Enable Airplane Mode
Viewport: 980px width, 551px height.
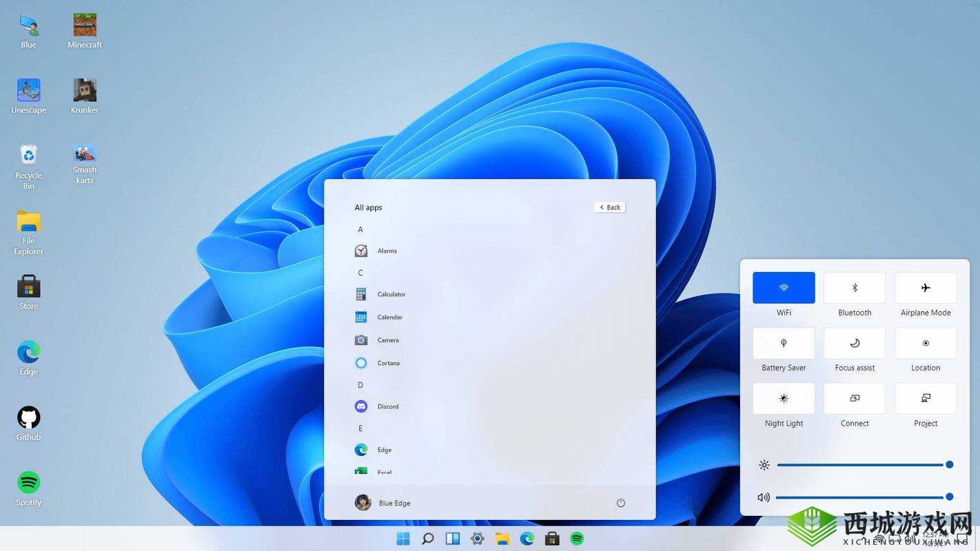[x=925, y=287]
